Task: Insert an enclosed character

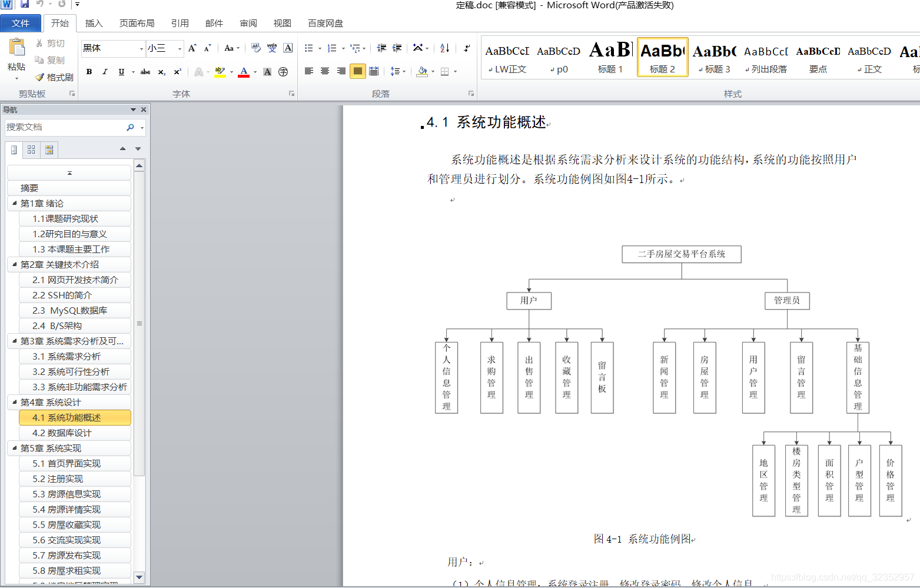Action: tap(283, 72)
